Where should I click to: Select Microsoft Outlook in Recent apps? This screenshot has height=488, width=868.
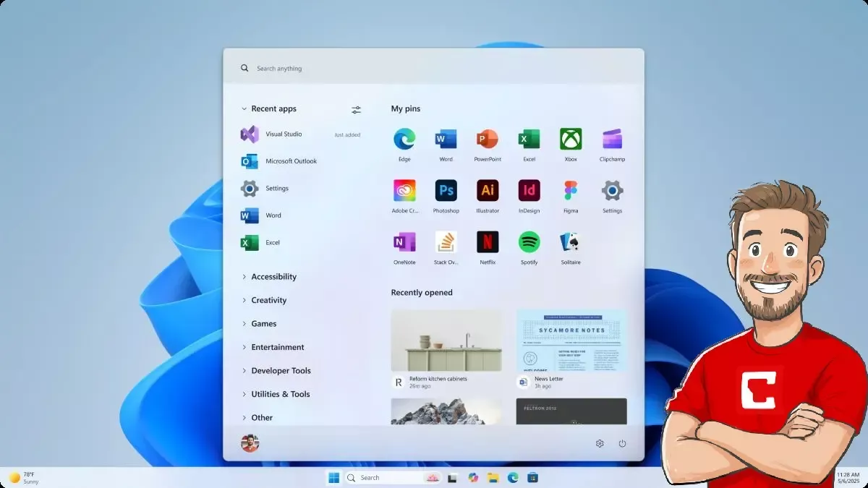coord(290,161)
